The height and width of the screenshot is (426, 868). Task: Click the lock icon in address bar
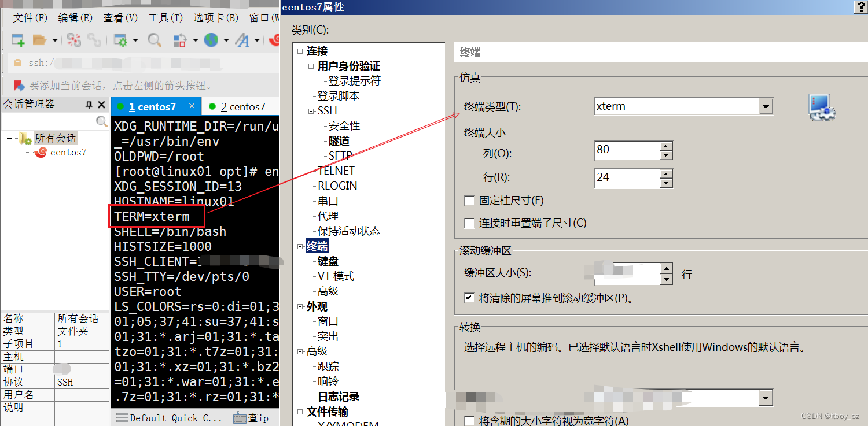pyautogui.click(x=17, y=62)
